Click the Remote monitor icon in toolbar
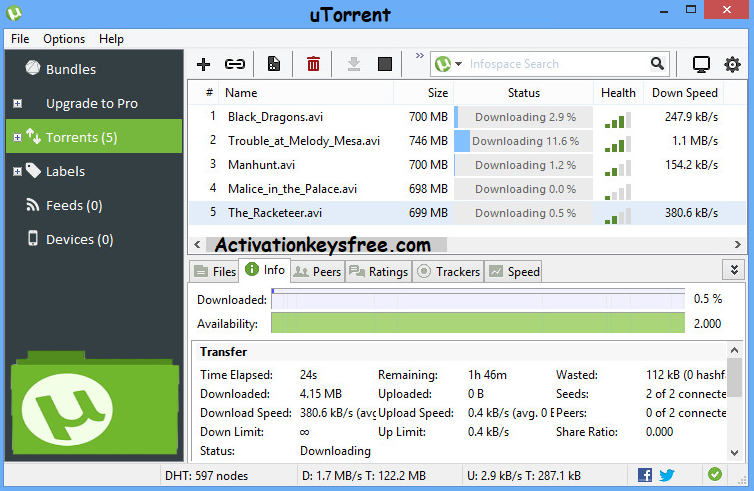This screenshot has width=754, height=491. 701,64
